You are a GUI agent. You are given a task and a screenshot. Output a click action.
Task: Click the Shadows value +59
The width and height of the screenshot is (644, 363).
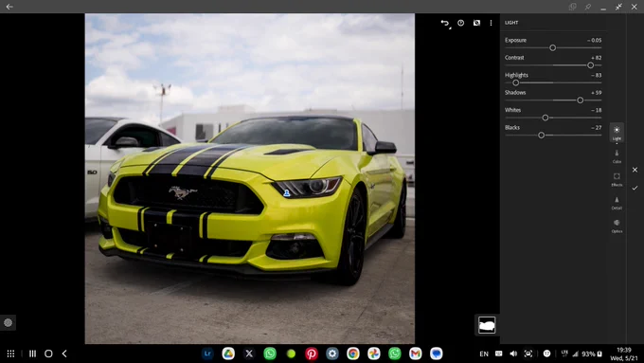(597, 93)
